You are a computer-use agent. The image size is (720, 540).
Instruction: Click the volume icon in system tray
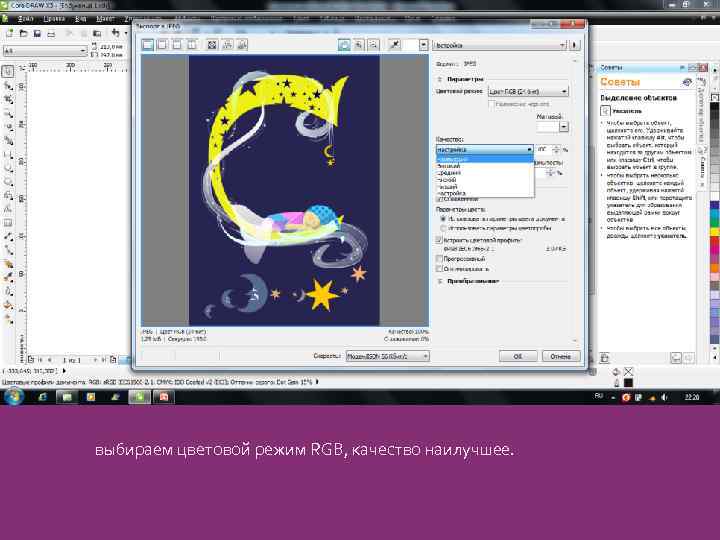pyautogui.click(x=664, y=397)
